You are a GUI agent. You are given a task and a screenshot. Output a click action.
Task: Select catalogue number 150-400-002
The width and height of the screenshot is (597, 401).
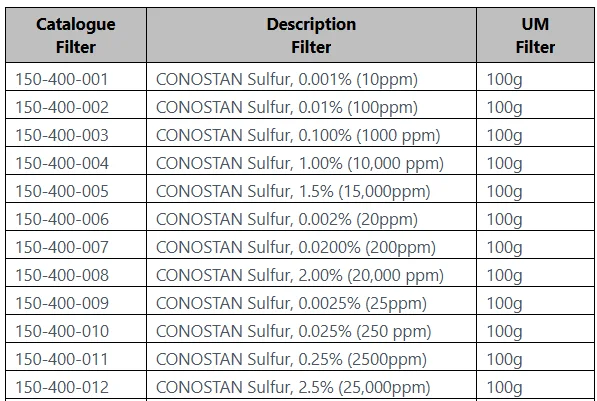[x=62, y=107]
